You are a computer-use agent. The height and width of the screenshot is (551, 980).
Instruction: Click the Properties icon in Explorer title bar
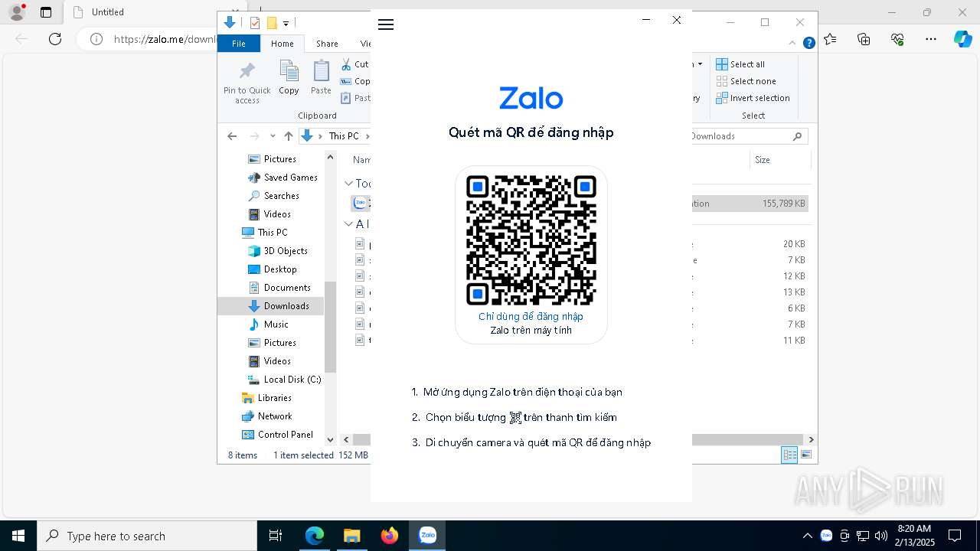[255, 23]
